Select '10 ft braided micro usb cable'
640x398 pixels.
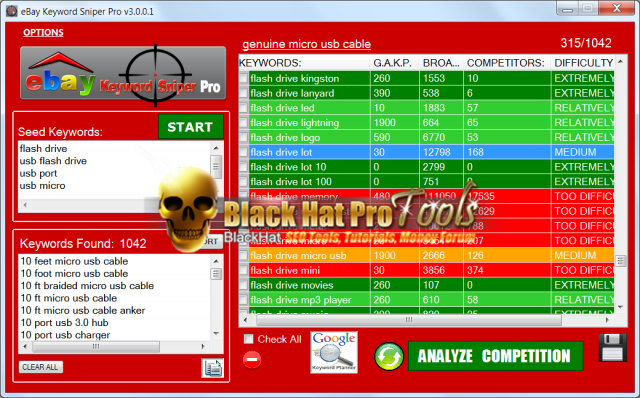coord(87,285)
